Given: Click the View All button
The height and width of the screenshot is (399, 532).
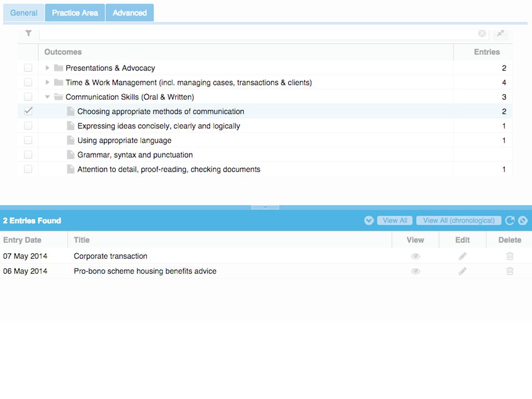Looking at the screenshot, I should [x=395, y=221].
